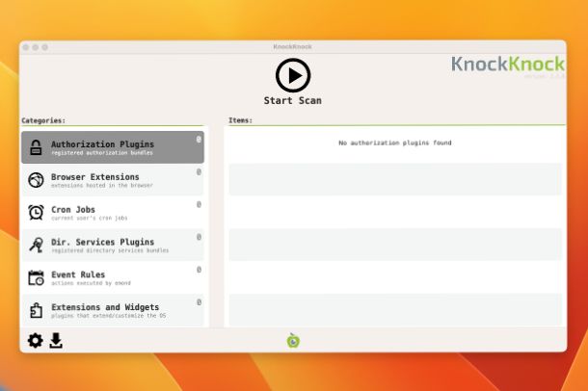The height and width of the screenshot is (391, 588).
Task: Click the "registered authorization bundles" subtitle
Action: (x=102, y=153)
